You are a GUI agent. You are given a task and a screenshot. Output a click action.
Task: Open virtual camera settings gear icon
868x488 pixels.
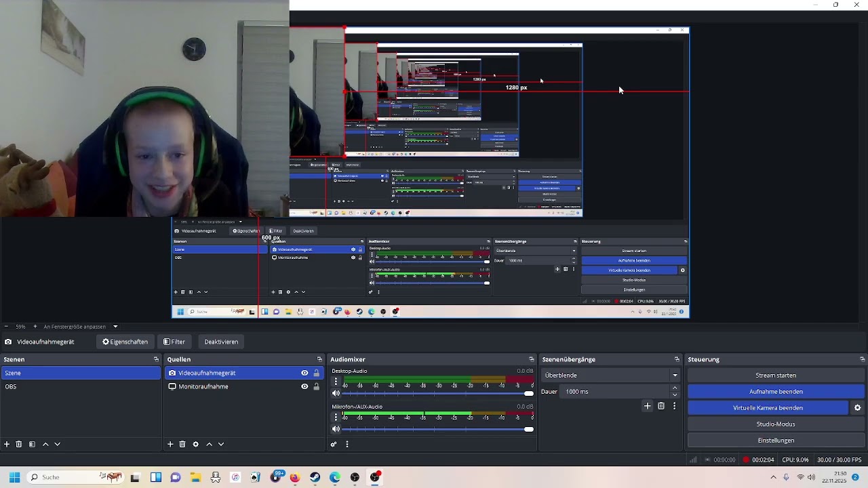tap(857, 407)
